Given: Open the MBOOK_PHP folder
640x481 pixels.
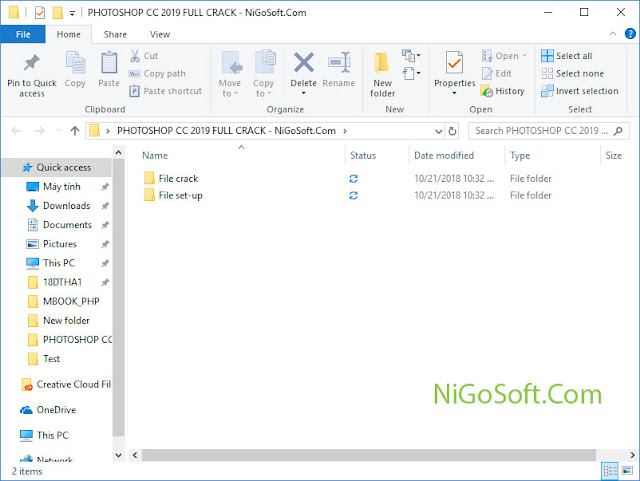Looking at the screenshot, I should pyautogui.click(x=71, y=301).
